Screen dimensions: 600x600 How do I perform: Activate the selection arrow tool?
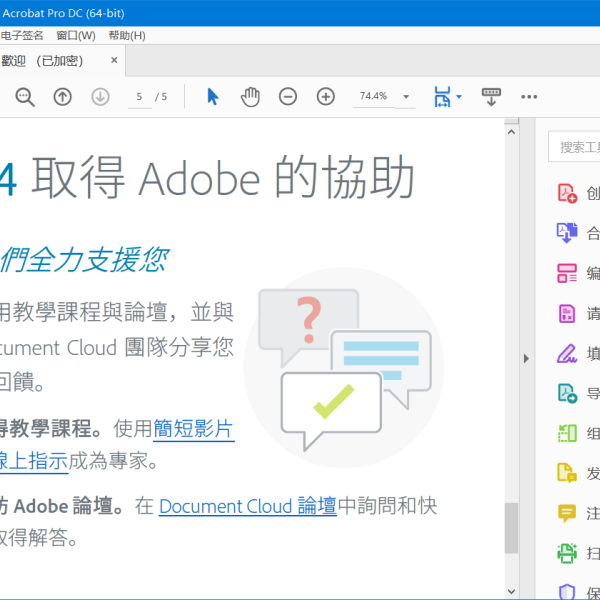tap(212, 96)
